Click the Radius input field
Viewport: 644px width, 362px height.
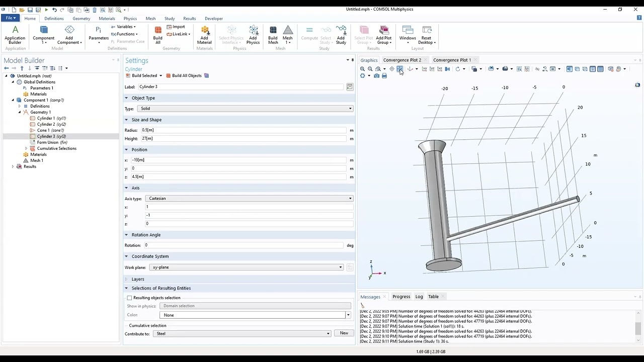[244, 130]
